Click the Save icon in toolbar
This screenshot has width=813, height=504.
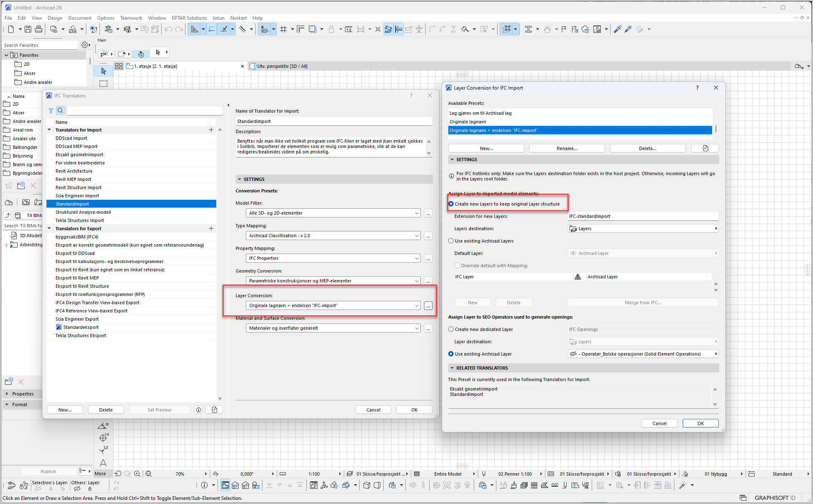click(28, 29)
